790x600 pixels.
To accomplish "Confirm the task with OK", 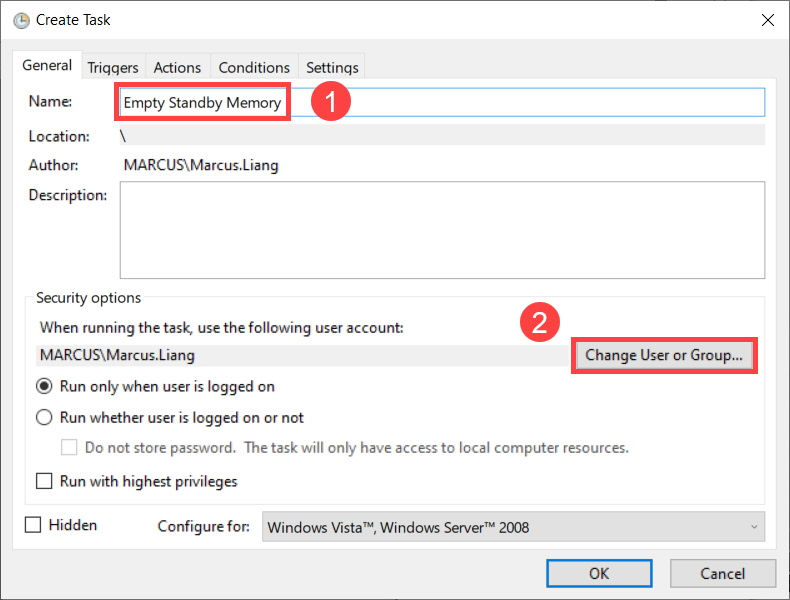I will pyautogui.click(x=599, y=573).
